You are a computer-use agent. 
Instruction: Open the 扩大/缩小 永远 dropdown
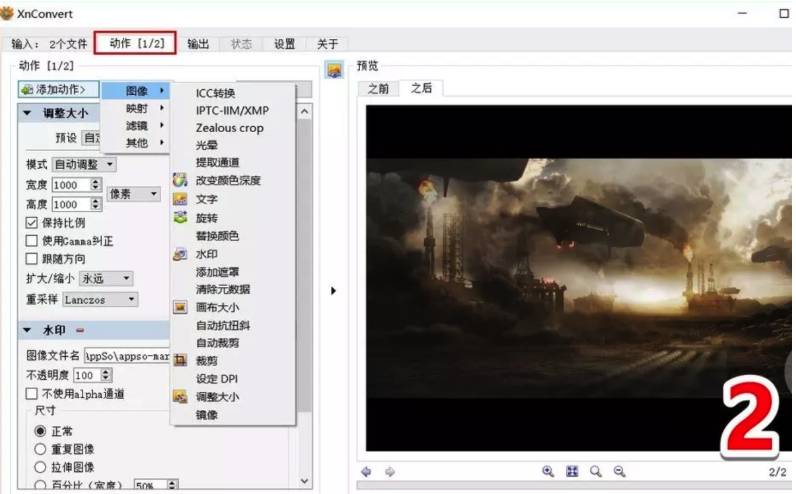click(106, 278)
